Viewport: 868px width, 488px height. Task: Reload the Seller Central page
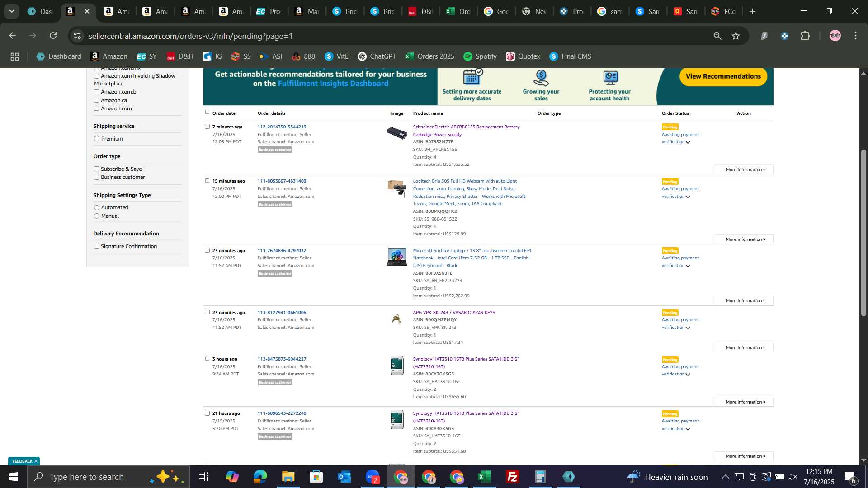53,36
